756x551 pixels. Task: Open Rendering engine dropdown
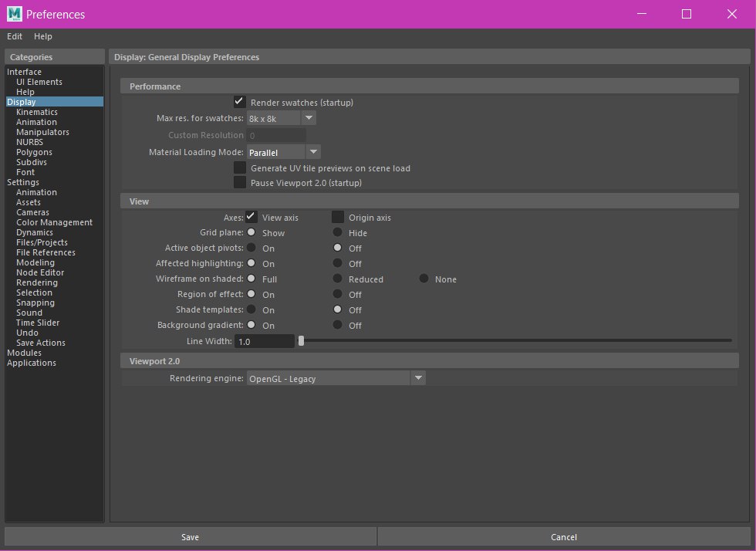pyautogui.click(x=336, y=378)
